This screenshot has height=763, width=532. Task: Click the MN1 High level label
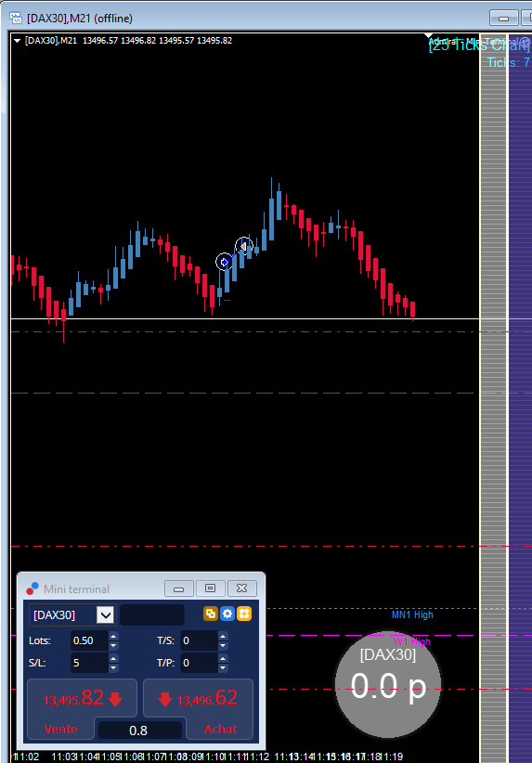click(x=412, y=615)
